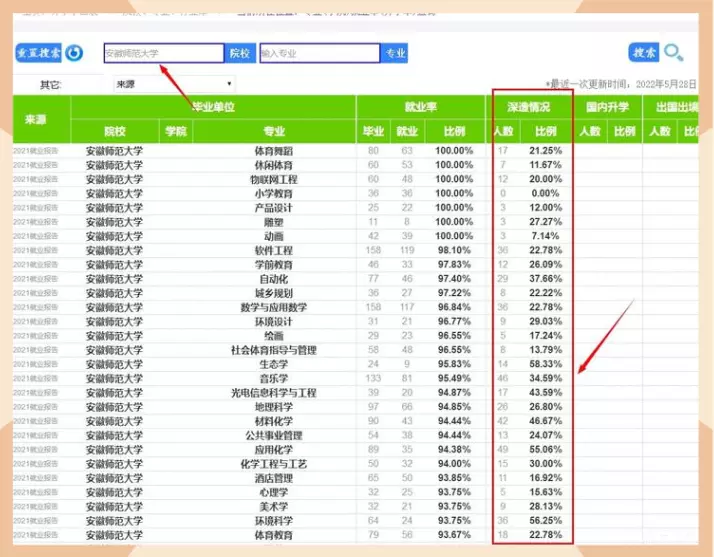Click the 深造情况 group header

pos(529,107)
